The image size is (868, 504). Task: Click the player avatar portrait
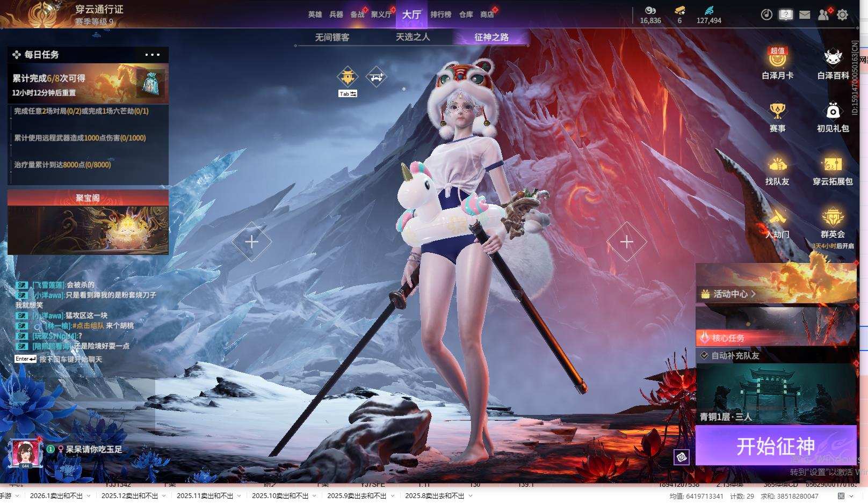pyautogui.click(x=25, y=454)
